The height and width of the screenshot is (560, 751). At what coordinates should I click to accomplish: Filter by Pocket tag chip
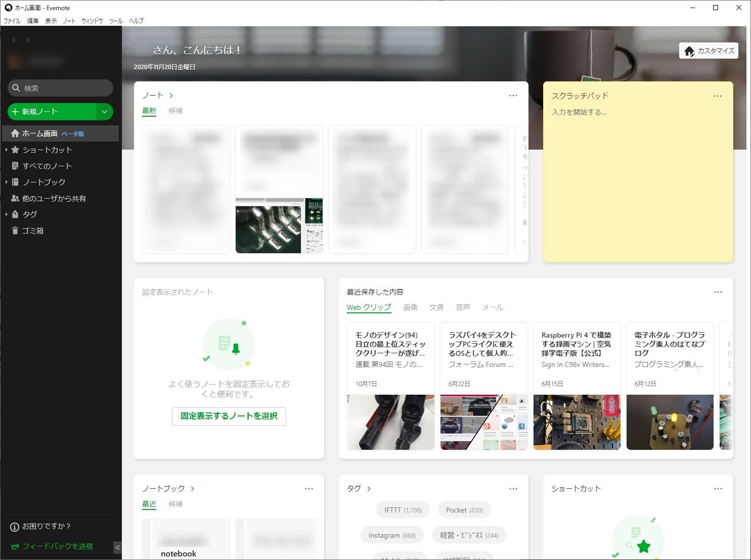[464, 510]
